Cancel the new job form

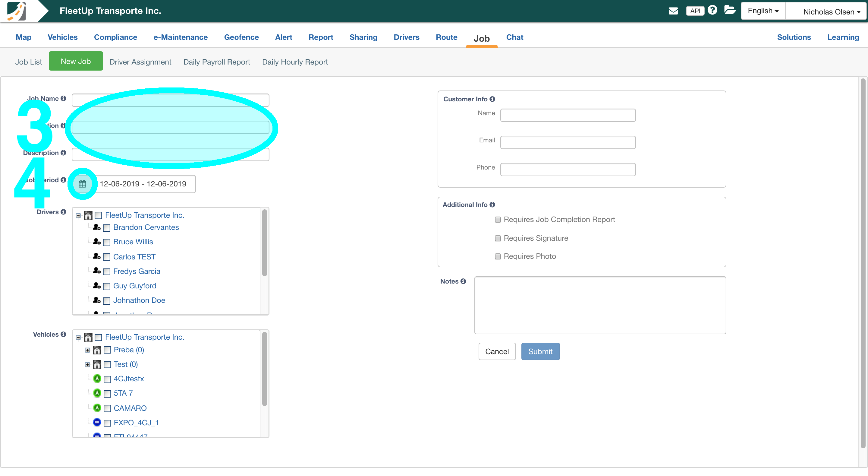[497, 351]
